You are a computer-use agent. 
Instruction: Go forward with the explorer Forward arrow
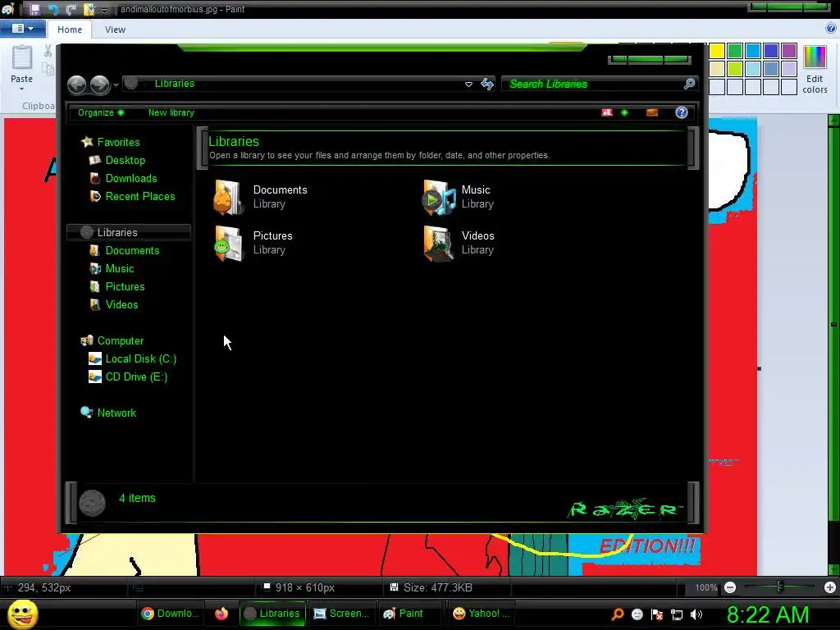pyautogui.click(x=99, y=84)
